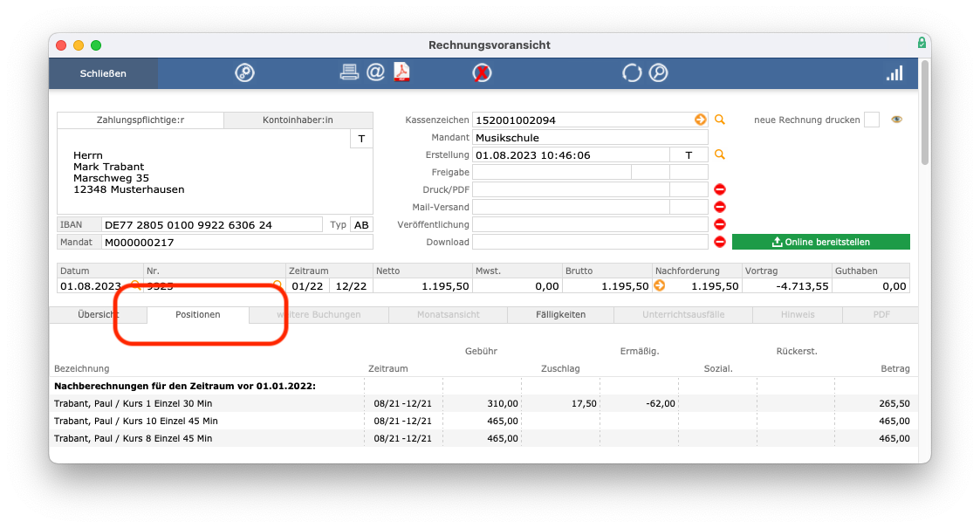
Task: Open the Fälligkeiten tab
Action: (560, 314)
